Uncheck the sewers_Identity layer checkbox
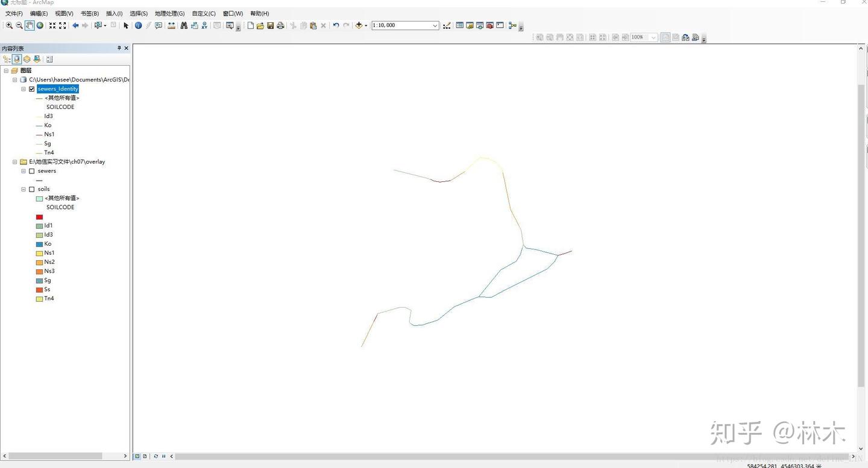868x468 pixels. coord(32,89)
